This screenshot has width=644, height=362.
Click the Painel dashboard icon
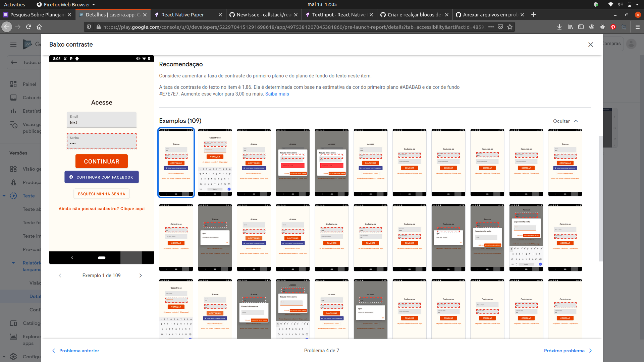click(x=13, y=84)
